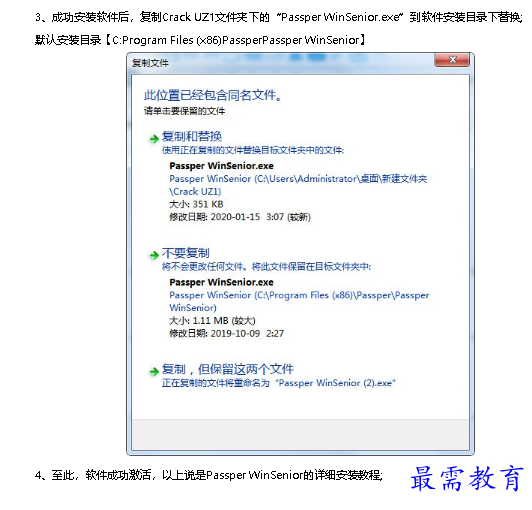Click the heading 此位置已经包含同名文件。
The image size is (532, 510).
coord(213,95)
